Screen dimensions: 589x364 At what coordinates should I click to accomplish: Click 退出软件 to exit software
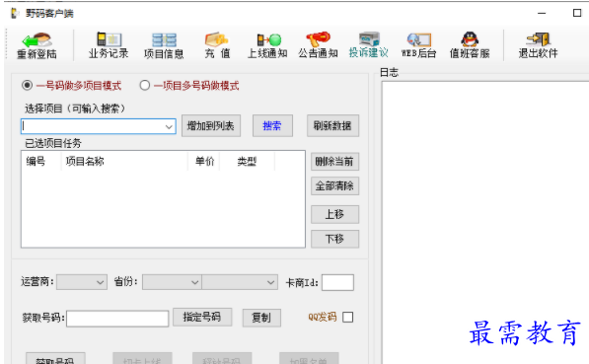click(x=538, y=45)
